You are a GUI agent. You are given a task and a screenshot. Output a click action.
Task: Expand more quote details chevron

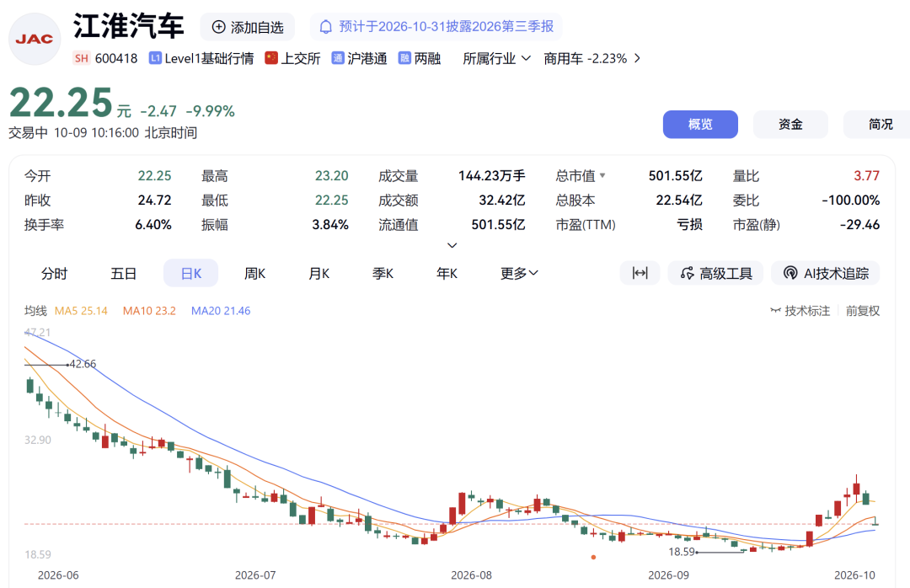click(452, 245)
